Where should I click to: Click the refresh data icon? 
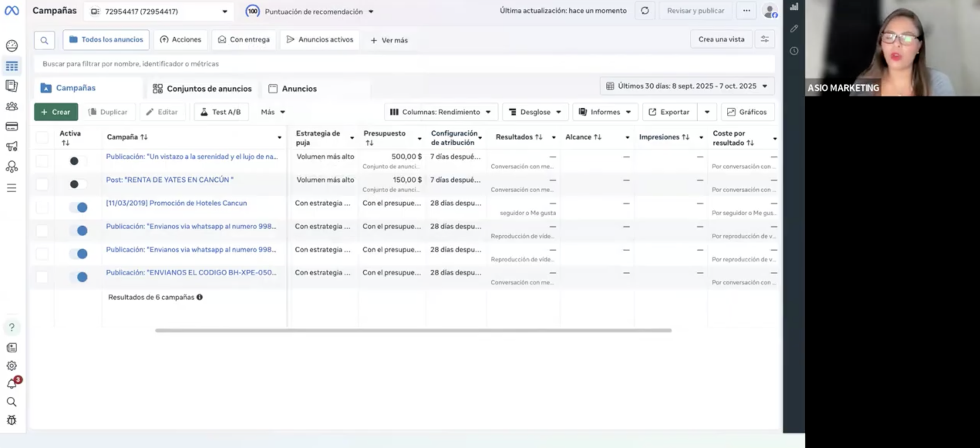click(645, 11)
